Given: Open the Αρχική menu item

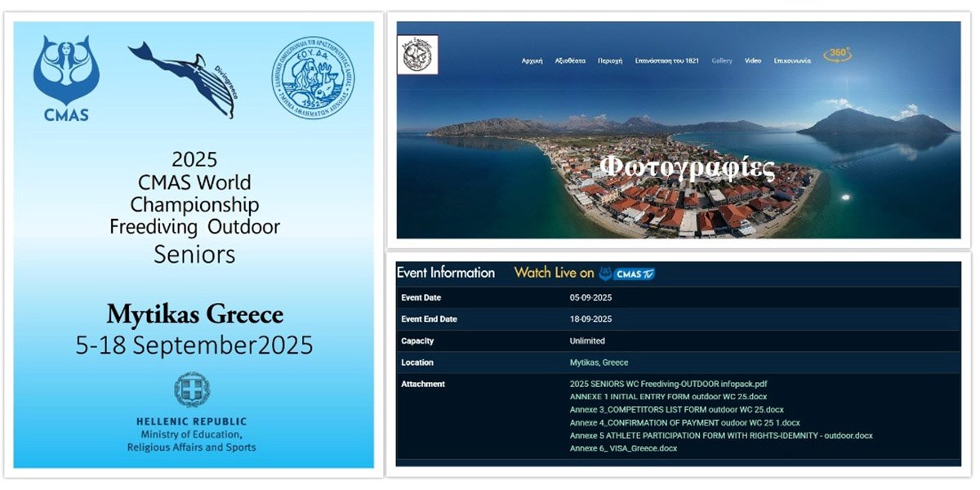Looking at the screenshot, I should [x=532, y=60].
